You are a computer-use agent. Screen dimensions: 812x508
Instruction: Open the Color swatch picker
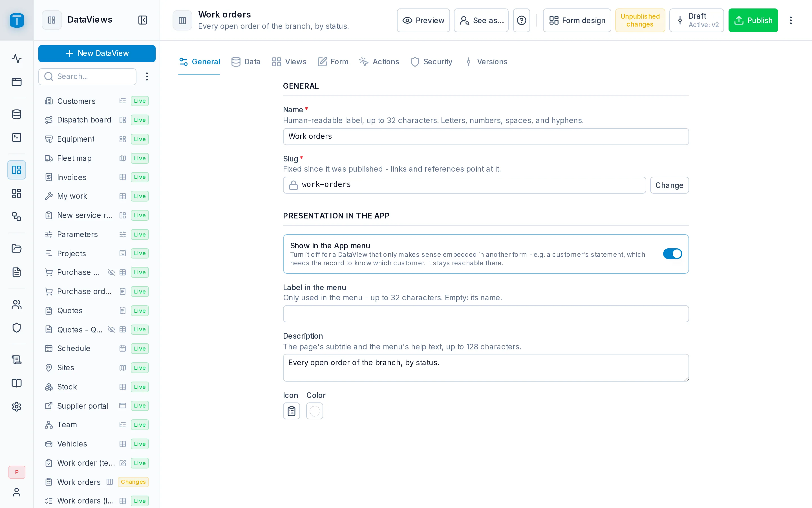314,411
